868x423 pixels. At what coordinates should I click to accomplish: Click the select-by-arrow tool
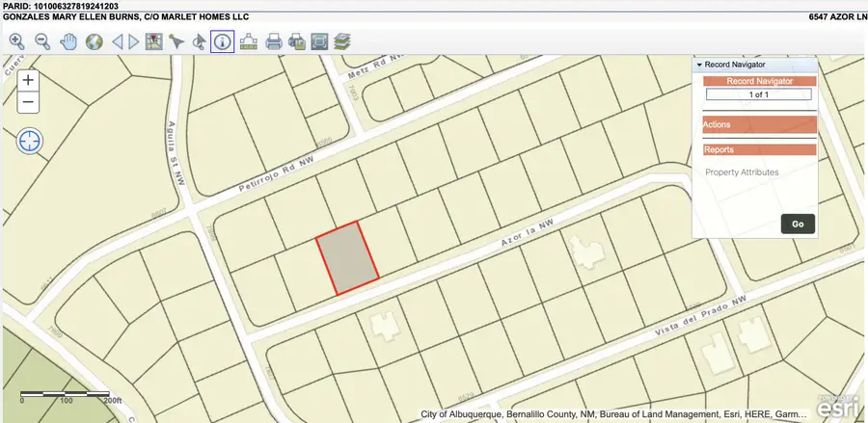(x=176, y=40)
